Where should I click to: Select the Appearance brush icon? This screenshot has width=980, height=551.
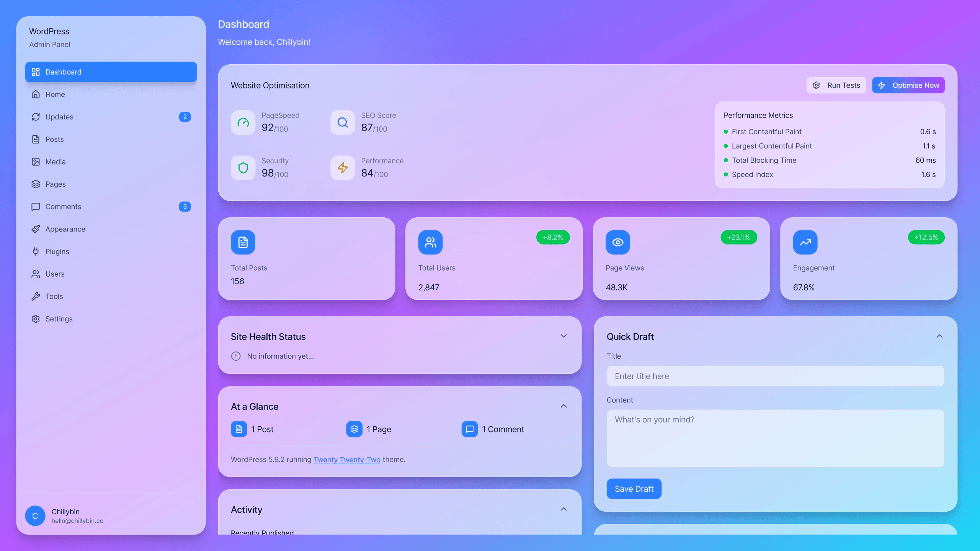click(36, 229)
